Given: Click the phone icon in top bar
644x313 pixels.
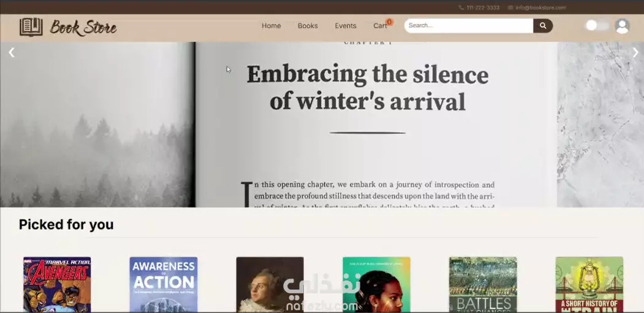Looking at the screenshot, I should coord(461,7).
